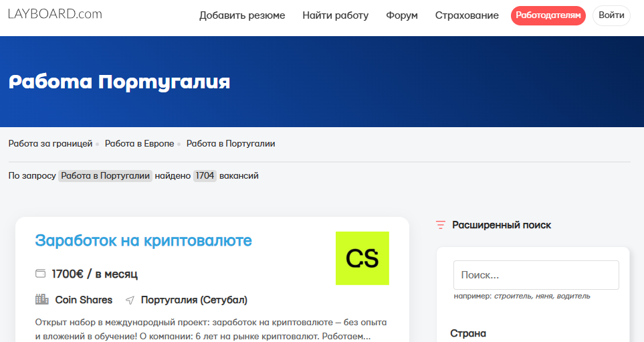Viewport: 644px width, 342px height.
Task: Focus the Поиск... search input field
Action: pyautogui.click(x=536, y=275)
